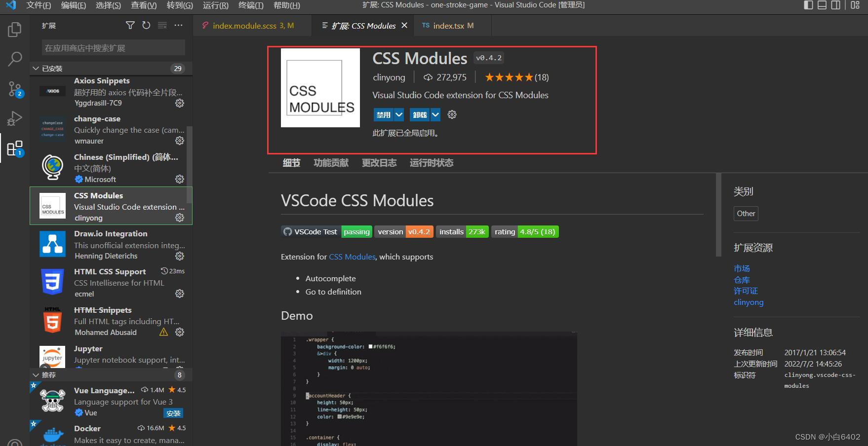Focus the extensions marketplace search box

(114, 48)
